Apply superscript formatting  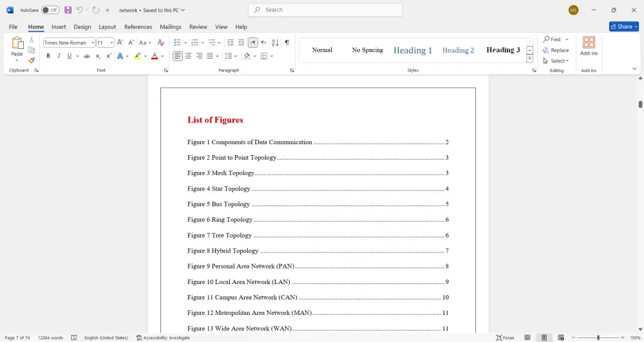[x=108, y=56]
